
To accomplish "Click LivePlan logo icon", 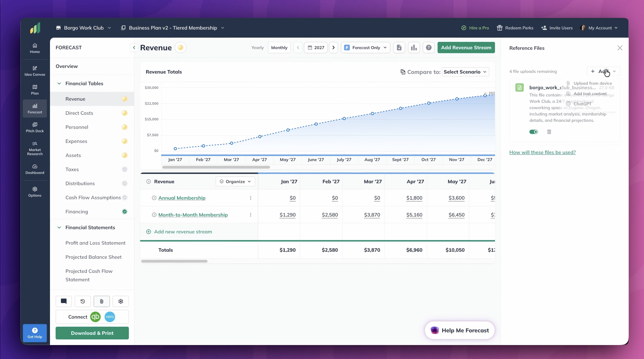I will pyautogui.click(x=35, y=28).
